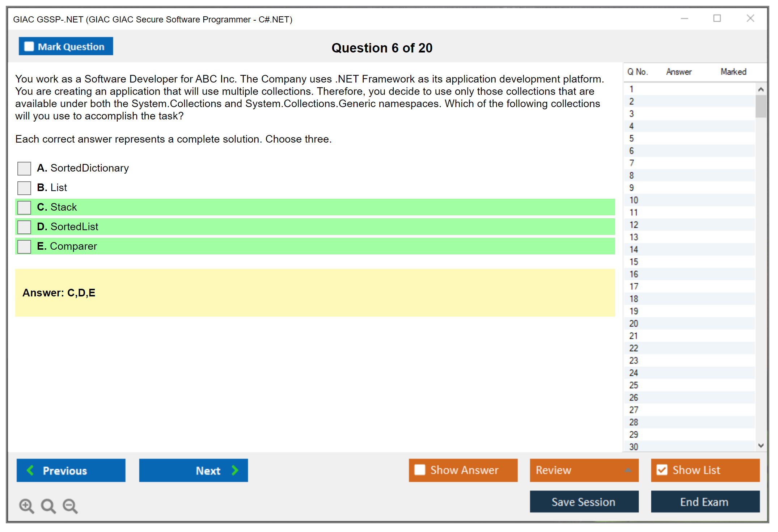Toggle the Show List checkbox
Screen dimensions: 778x532
coord(662,470)
